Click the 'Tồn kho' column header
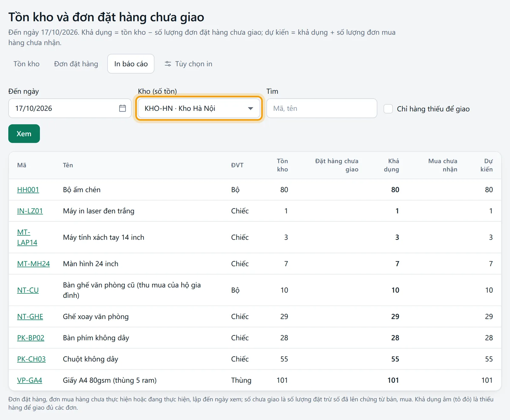Screen dimensions: 510x420 pos(282,165)
